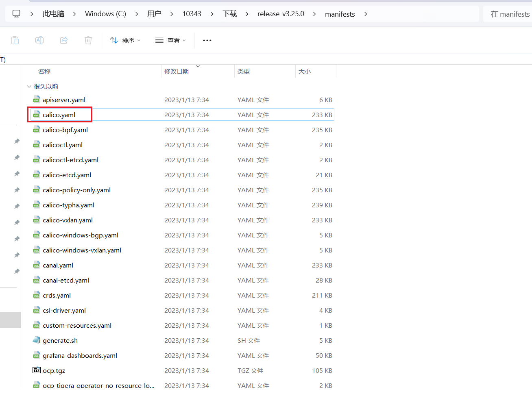Click the 在 manifests search box

click(508, 14)
